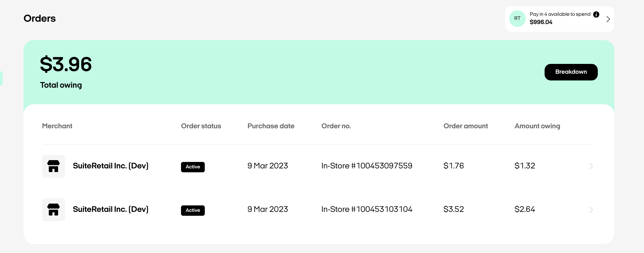Click the Order status column header
This screenshot has height=253, width=644.
(x=201, y=126)
